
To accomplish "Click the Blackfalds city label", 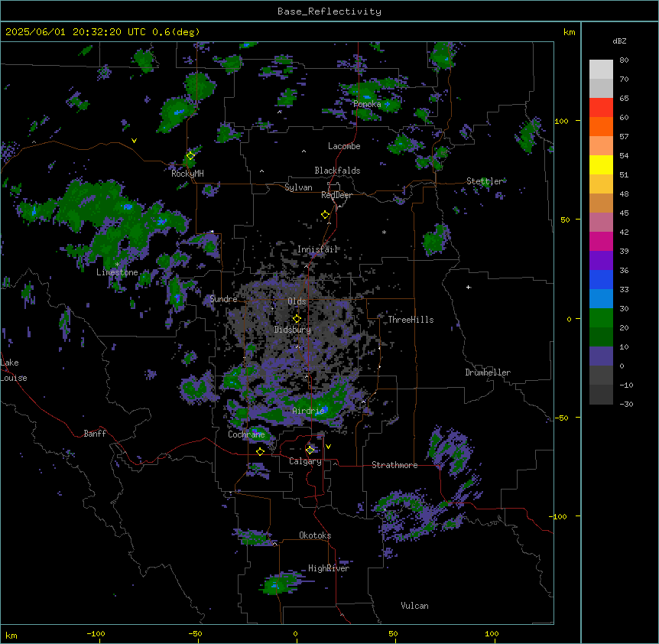I will pos(337,171).
